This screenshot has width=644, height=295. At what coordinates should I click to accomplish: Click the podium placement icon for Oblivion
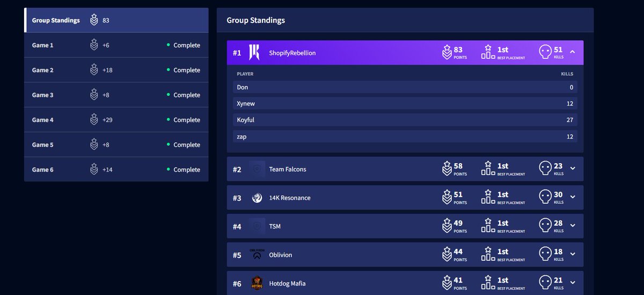488,254
